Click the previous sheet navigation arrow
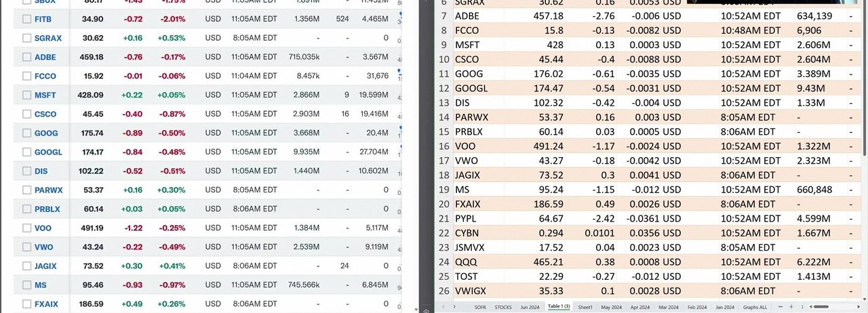868x313 pixels. coord(443,307)
